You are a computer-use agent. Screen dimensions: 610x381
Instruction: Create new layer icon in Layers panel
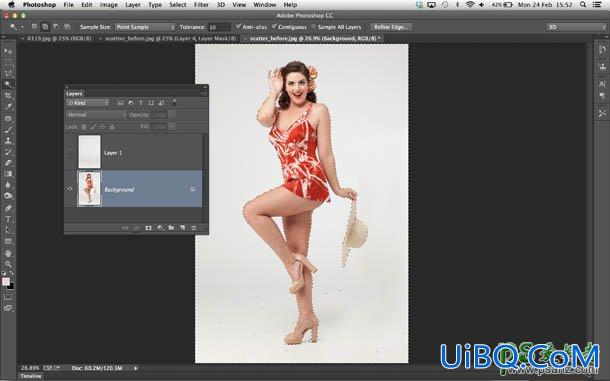tap(182, 228)
